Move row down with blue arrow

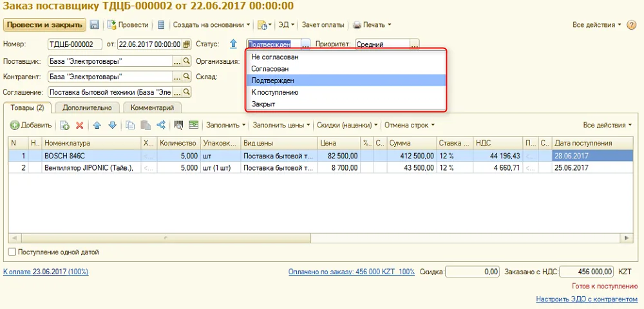tap(113, 125)
